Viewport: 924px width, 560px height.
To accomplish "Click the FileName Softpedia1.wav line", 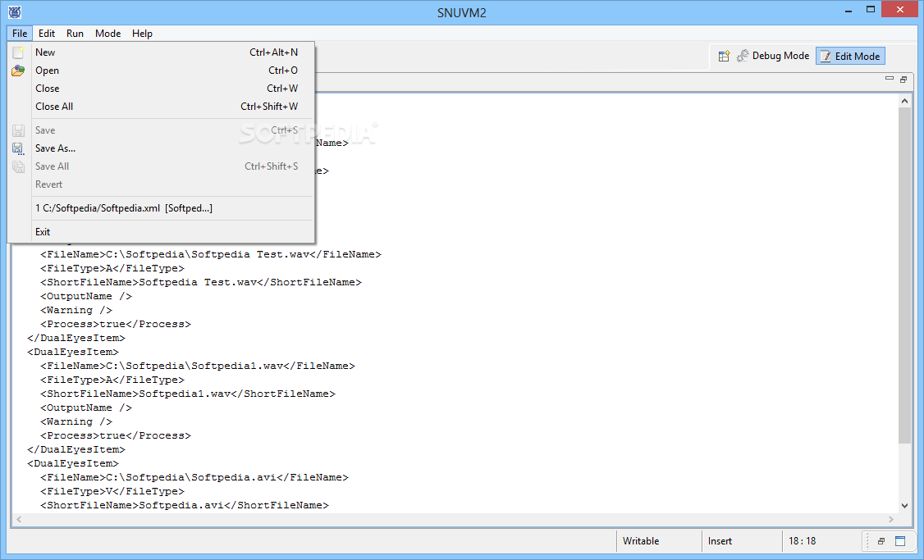I will 198,366.
